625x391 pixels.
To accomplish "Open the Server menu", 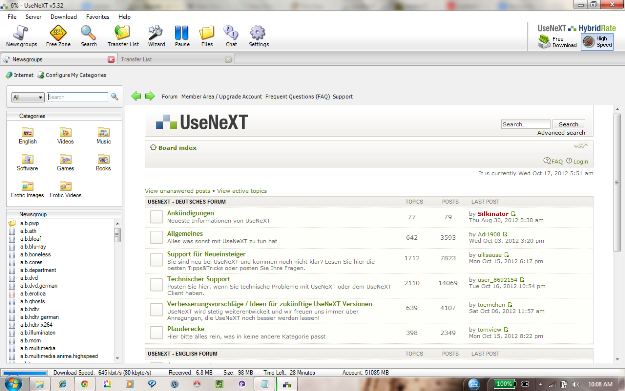I will [33, 17].
